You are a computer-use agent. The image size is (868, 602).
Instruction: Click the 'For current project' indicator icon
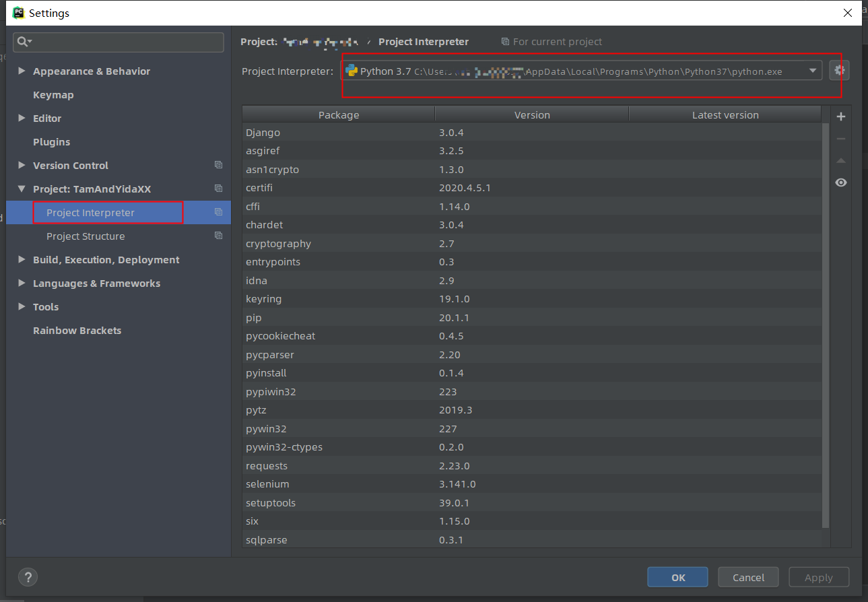pyautogui.click(x=505, y=42)
